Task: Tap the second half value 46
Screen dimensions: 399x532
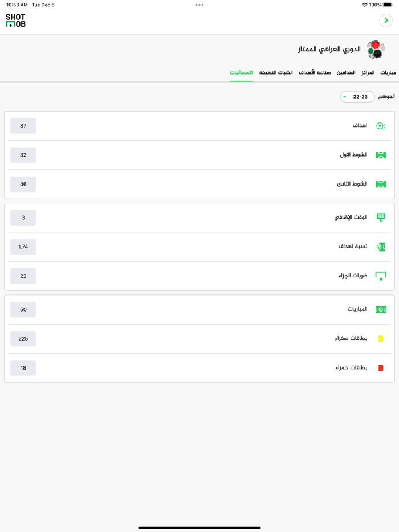Action: [x=23, y=184]
